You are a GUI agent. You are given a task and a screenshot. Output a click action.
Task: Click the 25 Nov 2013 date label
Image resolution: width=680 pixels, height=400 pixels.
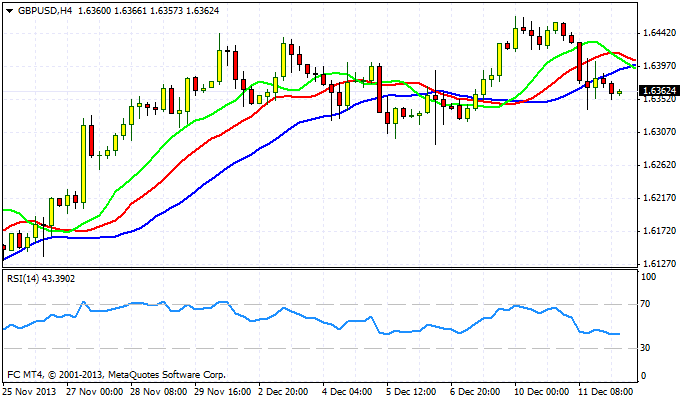[29, 392]
